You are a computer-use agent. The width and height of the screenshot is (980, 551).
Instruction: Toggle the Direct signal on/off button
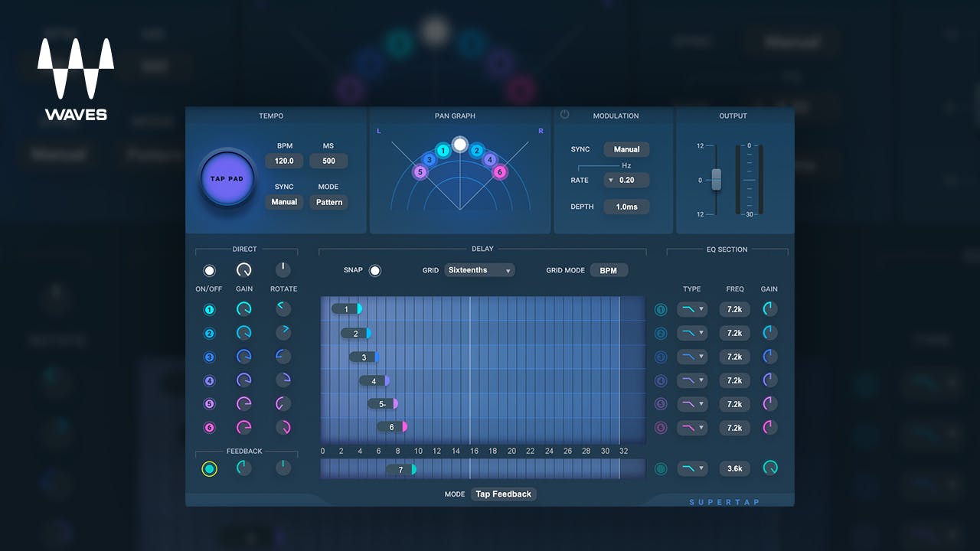(x=209, y=270)
